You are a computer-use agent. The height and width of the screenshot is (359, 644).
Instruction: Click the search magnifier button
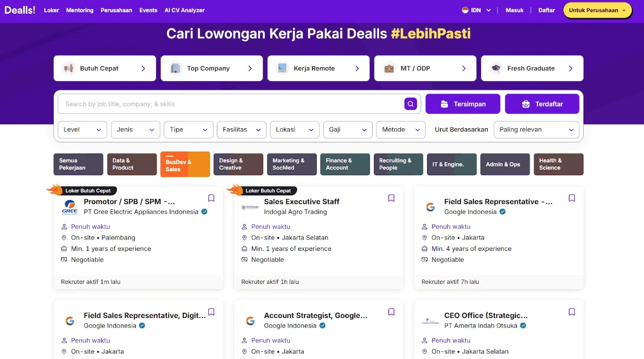tap(411, 104)
